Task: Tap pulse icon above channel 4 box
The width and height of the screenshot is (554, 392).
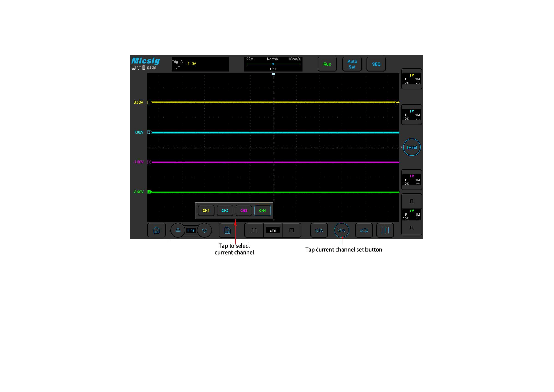Action: point(412,201)
